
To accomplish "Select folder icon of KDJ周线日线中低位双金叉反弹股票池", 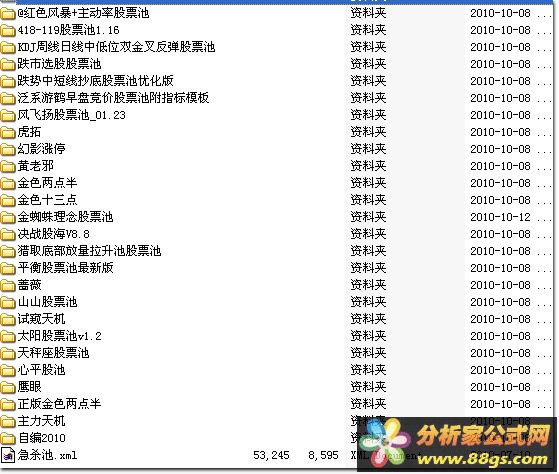I will point(7,48).
